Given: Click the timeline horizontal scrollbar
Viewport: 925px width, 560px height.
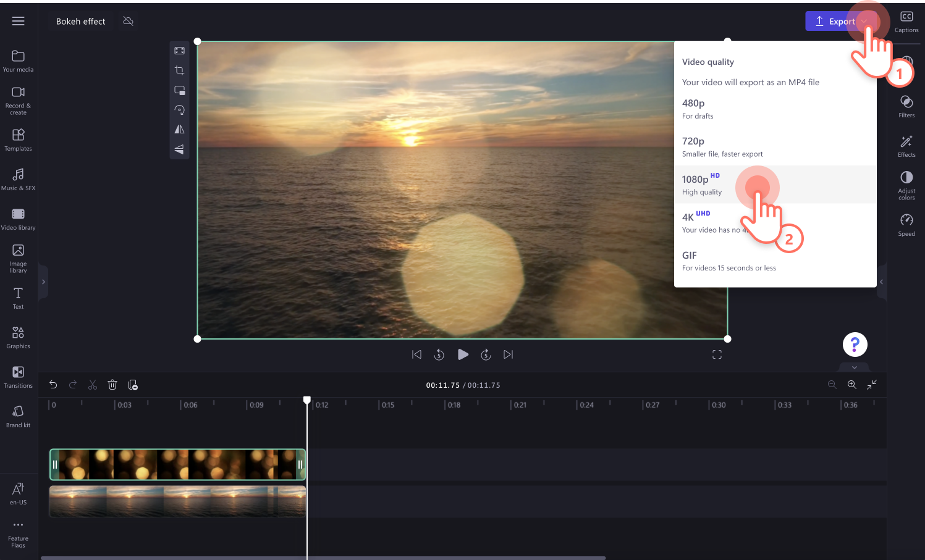Looking at the screenshot, I should (x=323, y=558).
